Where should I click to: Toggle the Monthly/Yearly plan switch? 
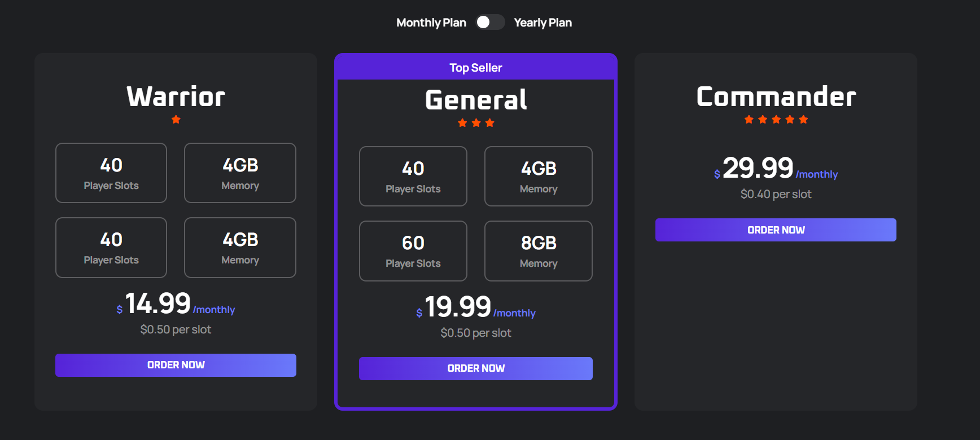490,22
